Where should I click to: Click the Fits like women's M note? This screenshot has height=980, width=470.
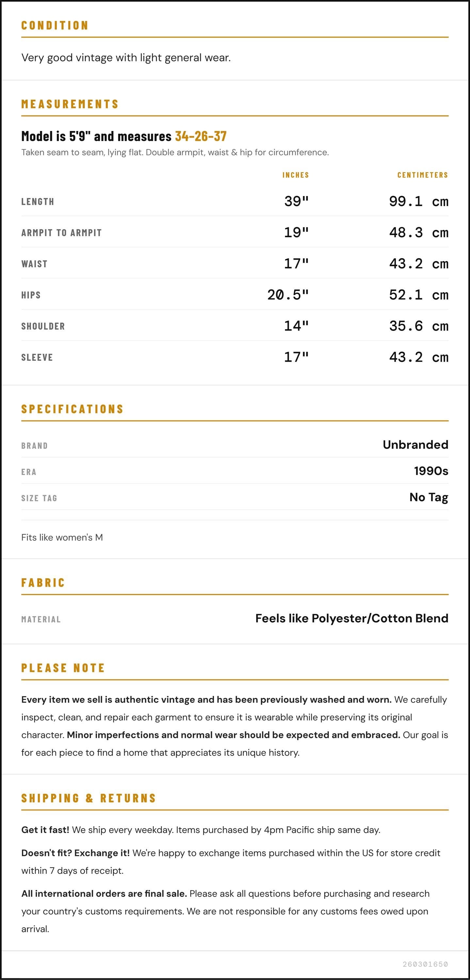pos(62,538)
